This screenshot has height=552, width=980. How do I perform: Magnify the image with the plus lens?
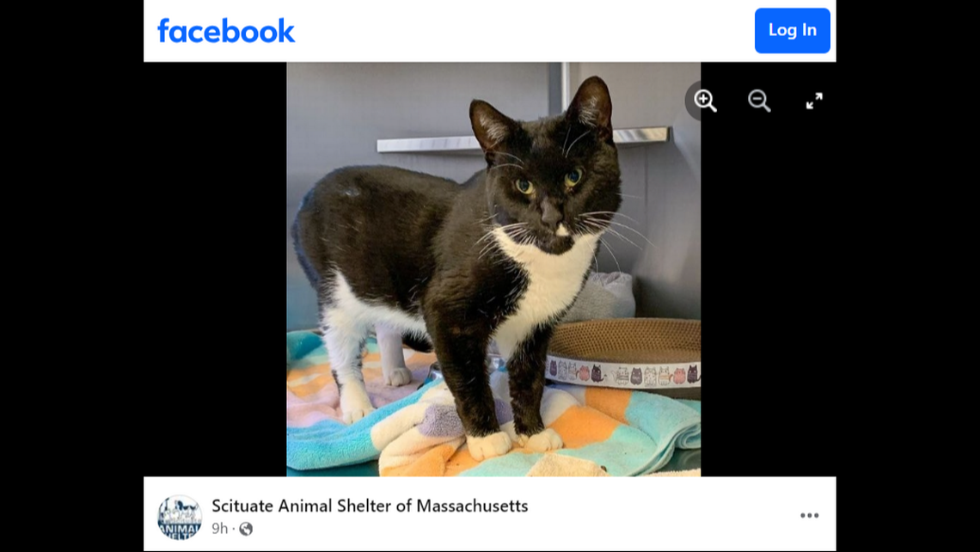pyautogui.click(x=705, y=101)
